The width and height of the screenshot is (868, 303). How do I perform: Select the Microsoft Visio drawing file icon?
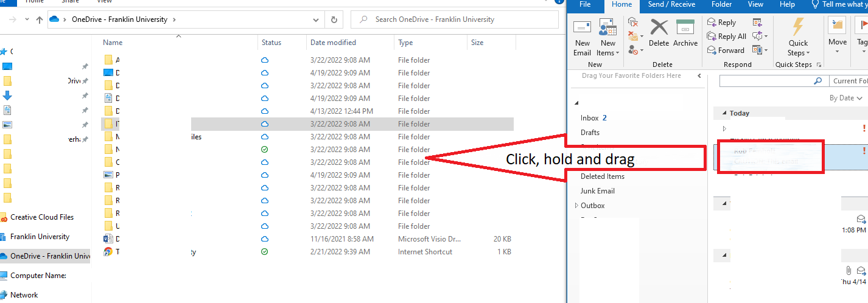click(x=108, y=239)
